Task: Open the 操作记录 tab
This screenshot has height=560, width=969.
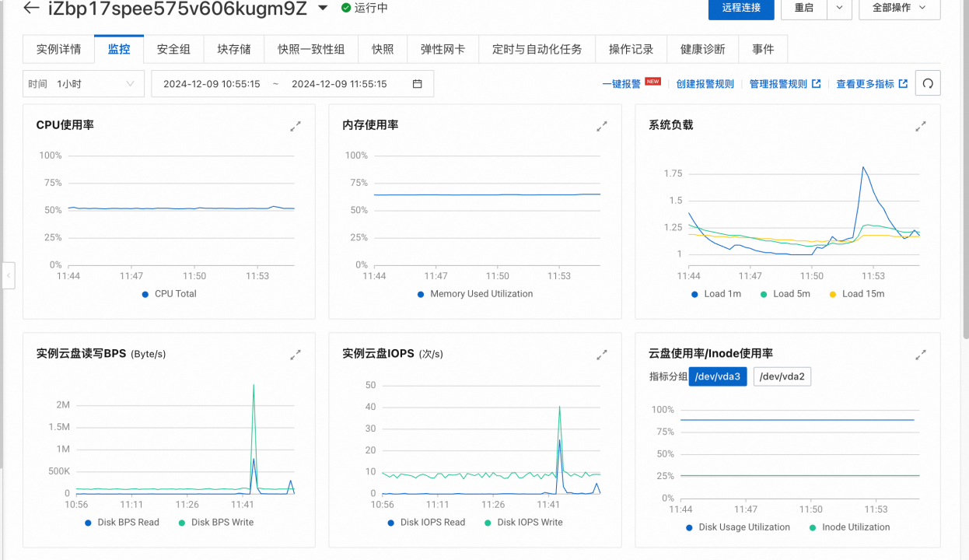Action: (631, 49)
